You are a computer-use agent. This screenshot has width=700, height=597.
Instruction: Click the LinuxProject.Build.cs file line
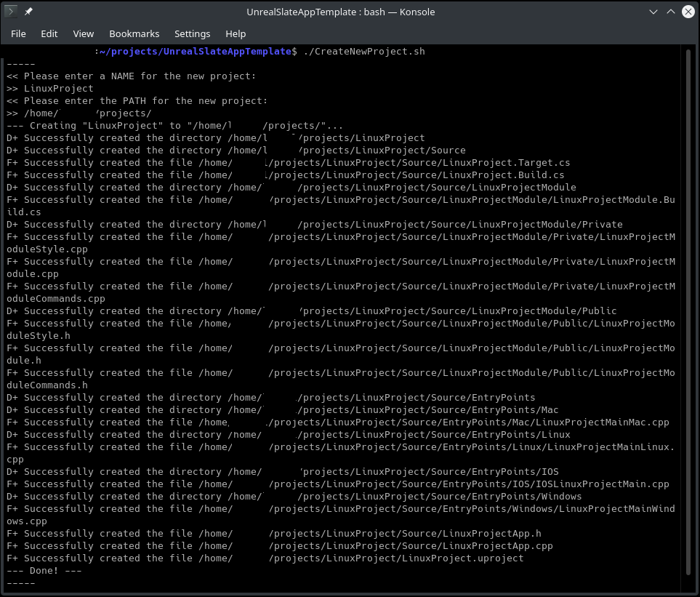(286, 175)
